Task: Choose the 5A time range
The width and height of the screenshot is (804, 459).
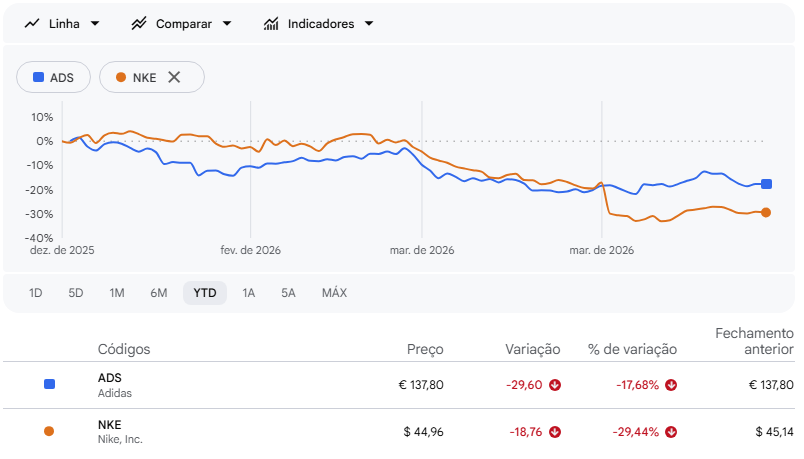Action: (x=288, y=293)
